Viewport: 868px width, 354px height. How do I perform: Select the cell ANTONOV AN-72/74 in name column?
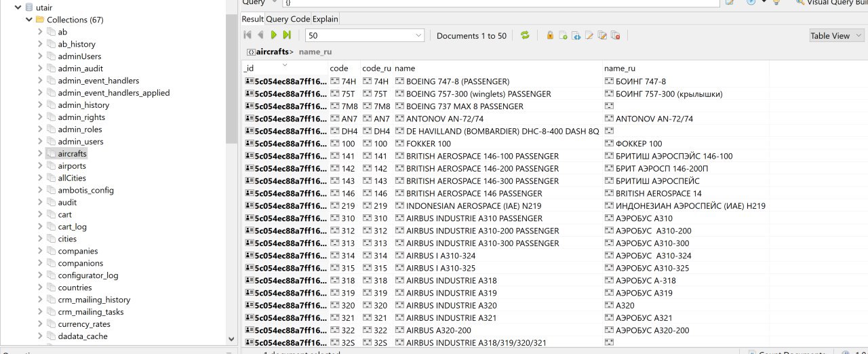tap(498, 119)
